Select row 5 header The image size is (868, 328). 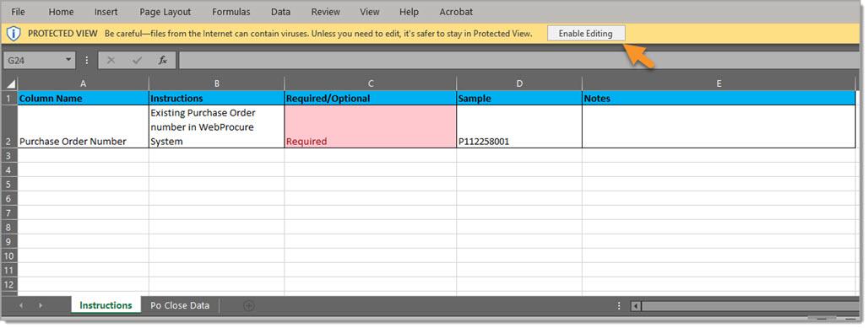[9, 184]
